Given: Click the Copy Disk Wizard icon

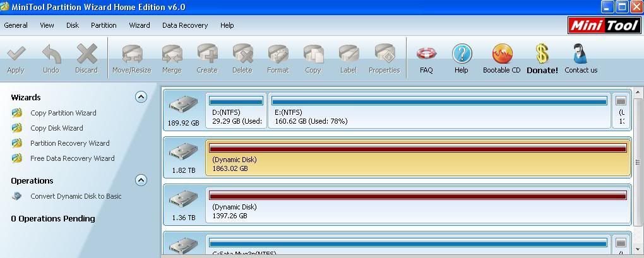Looking at the screenshot, I should 17,128.
